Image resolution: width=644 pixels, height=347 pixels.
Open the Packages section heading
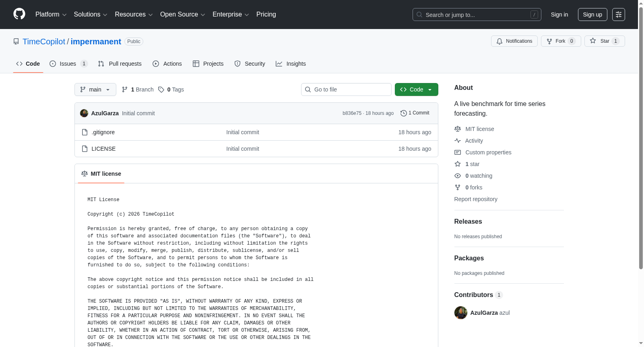pyautogui.click(x=469, y=258)
